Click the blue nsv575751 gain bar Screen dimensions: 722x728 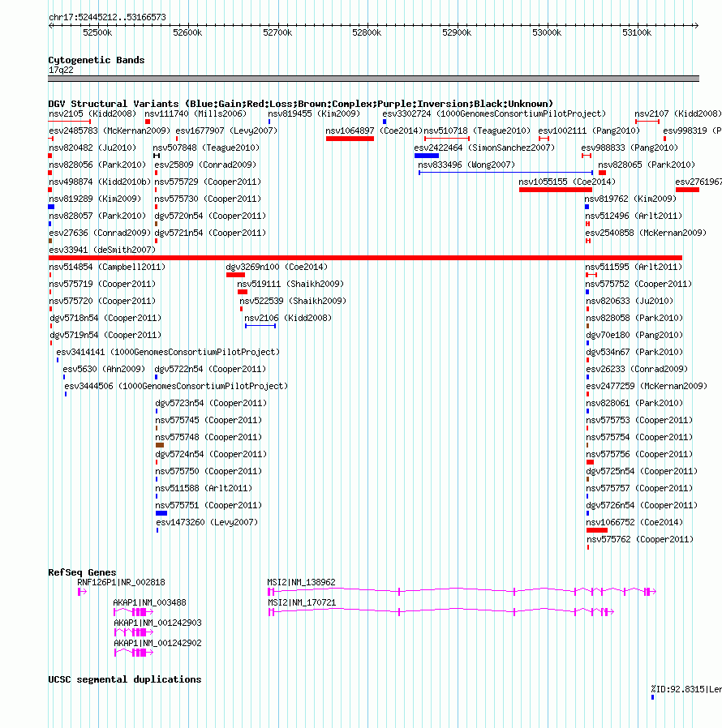[x=161, y=513]
